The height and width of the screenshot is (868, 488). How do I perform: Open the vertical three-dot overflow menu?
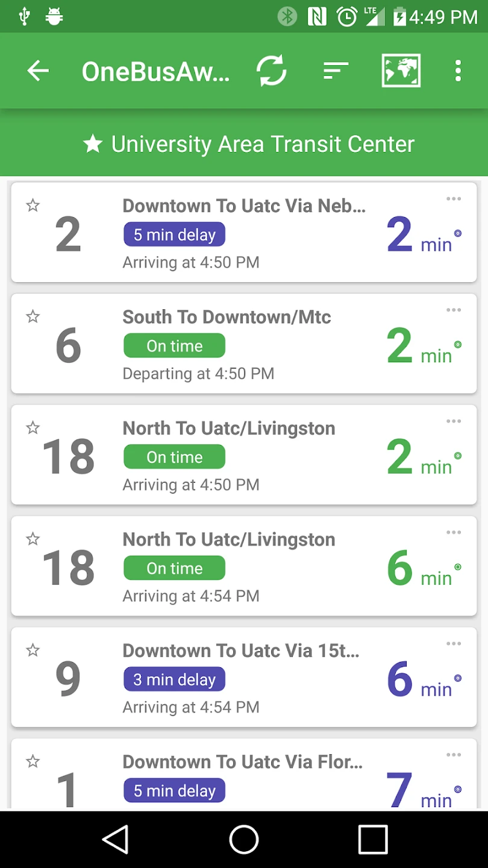458,71
